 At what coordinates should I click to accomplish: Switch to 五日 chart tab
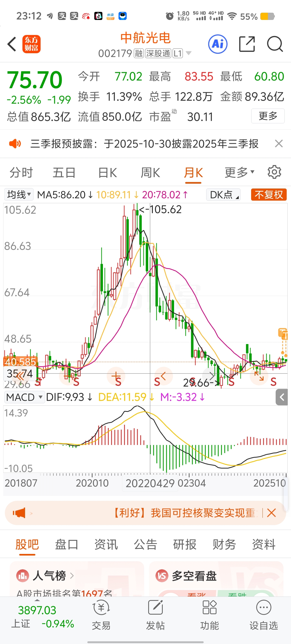[64, 172]
